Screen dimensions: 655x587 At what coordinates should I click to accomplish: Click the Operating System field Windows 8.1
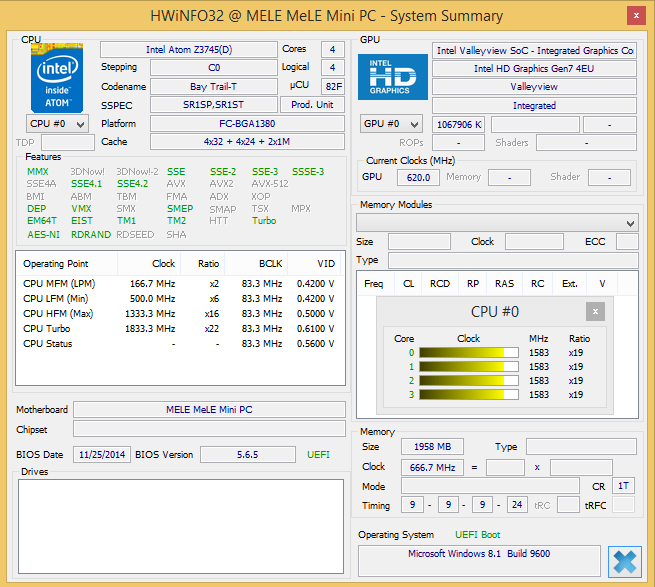tap(479, 561)
